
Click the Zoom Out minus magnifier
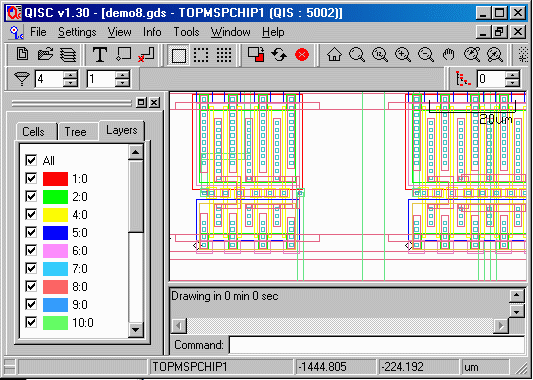click(x=426, y=55)
